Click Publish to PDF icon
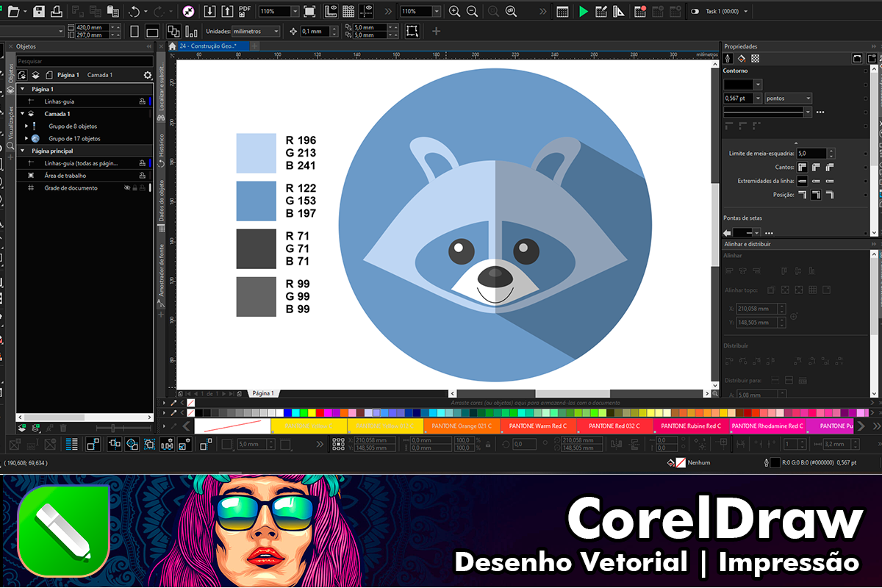 pos(245,12)
